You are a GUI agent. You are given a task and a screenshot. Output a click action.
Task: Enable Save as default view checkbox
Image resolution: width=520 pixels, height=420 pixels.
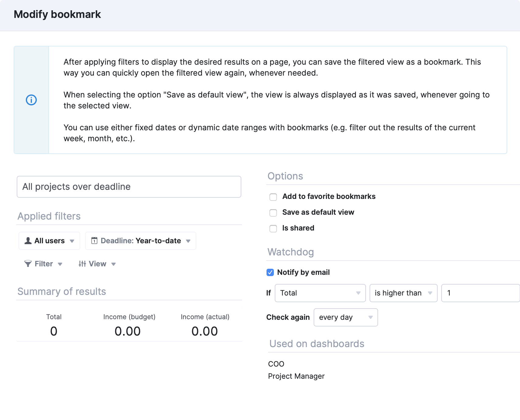click(x=273, y=213)
